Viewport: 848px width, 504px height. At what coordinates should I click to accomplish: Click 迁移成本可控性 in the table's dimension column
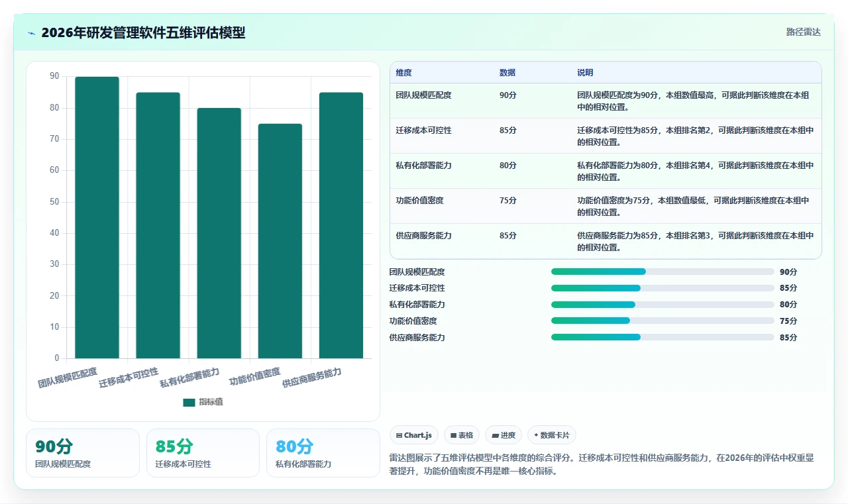tap(424, 130)
